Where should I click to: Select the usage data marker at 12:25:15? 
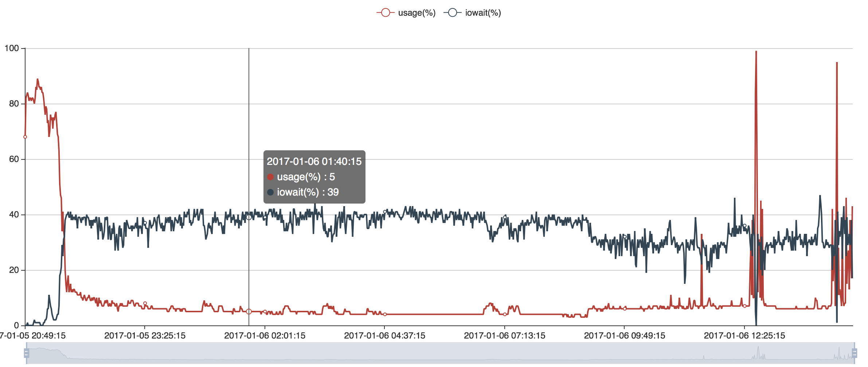pyautogui.click(x=744, y=306)
